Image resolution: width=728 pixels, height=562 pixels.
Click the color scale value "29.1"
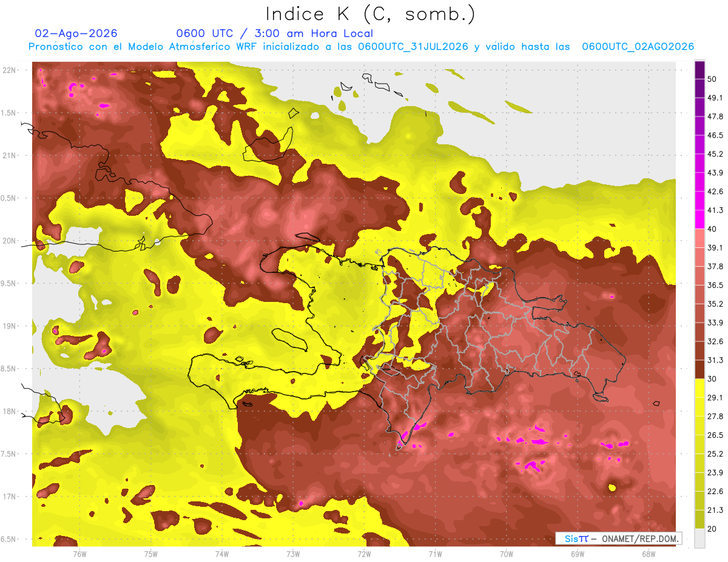click(x=715, y=397)
